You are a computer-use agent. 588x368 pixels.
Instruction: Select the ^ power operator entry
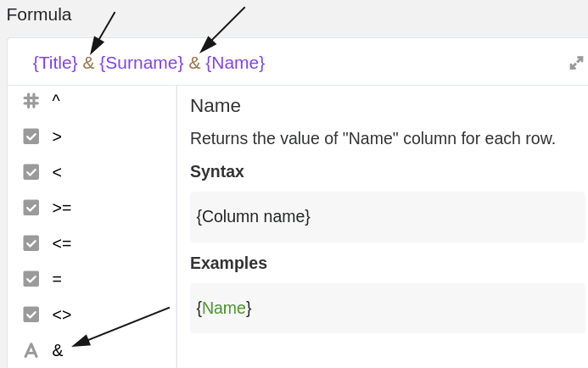56,100
